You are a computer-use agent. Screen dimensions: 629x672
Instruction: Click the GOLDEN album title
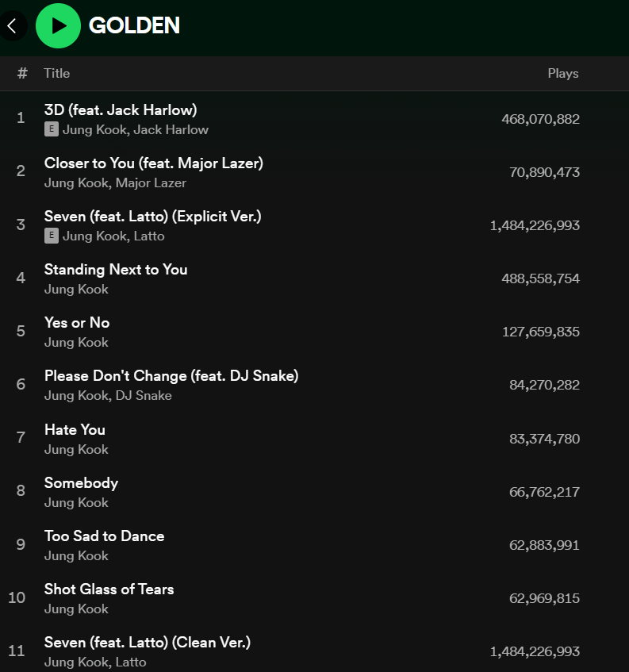(x=134, y=25)
